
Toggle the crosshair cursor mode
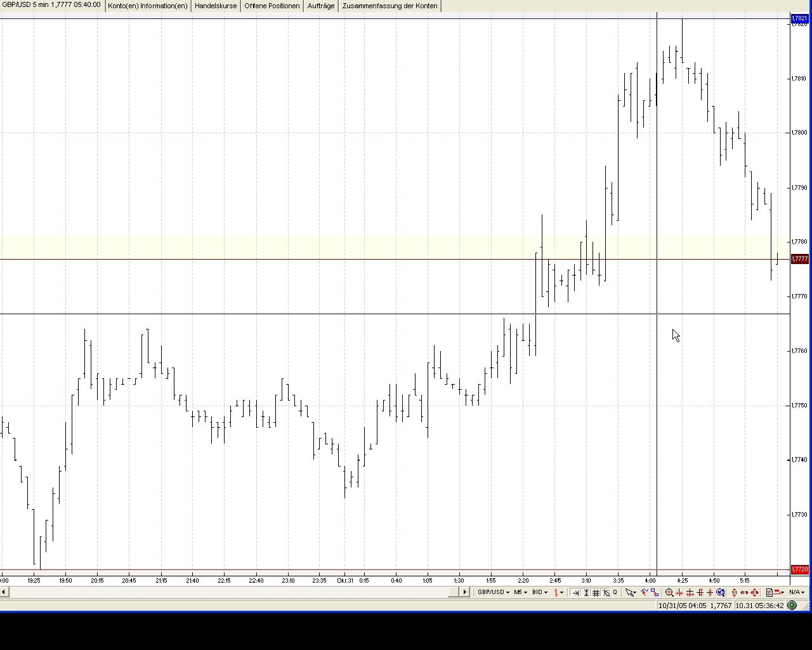(x=606, y=592)
